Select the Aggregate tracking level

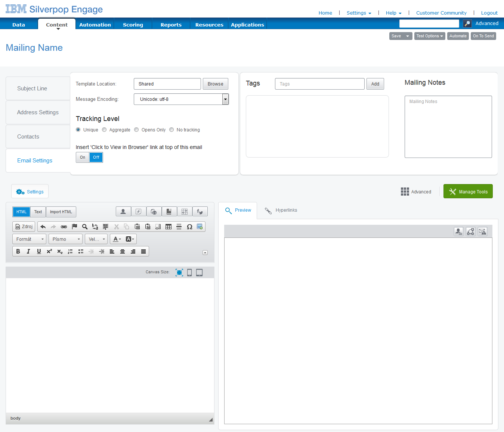(x=104, y=130)
